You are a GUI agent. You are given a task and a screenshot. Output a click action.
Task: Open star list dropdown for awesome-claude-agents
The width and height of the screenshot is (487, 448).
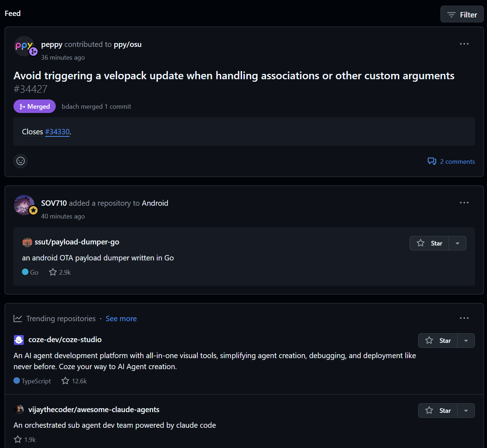coord(466,410)
